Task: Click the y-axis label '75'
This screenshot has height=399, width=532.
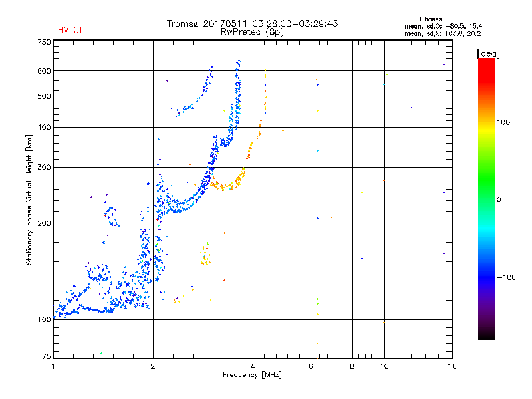Action: [47, 356]
